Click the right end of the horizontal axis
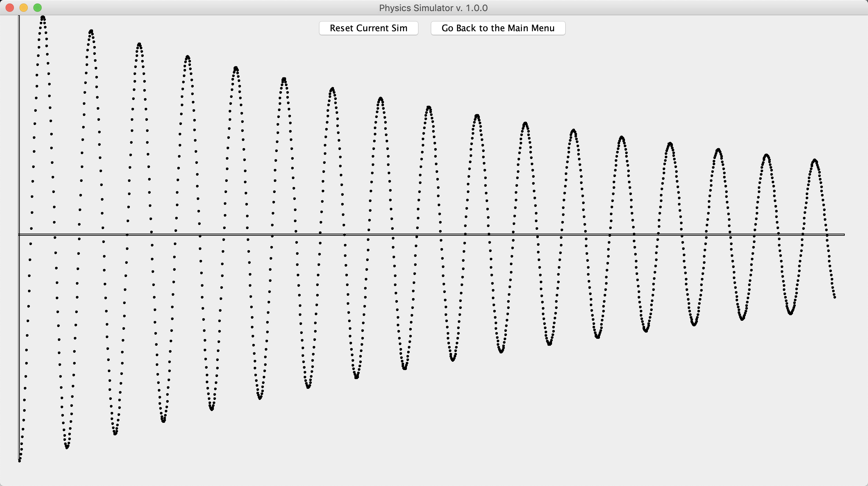The height and width of the screenshot is (486, 868). pos(844,235)
